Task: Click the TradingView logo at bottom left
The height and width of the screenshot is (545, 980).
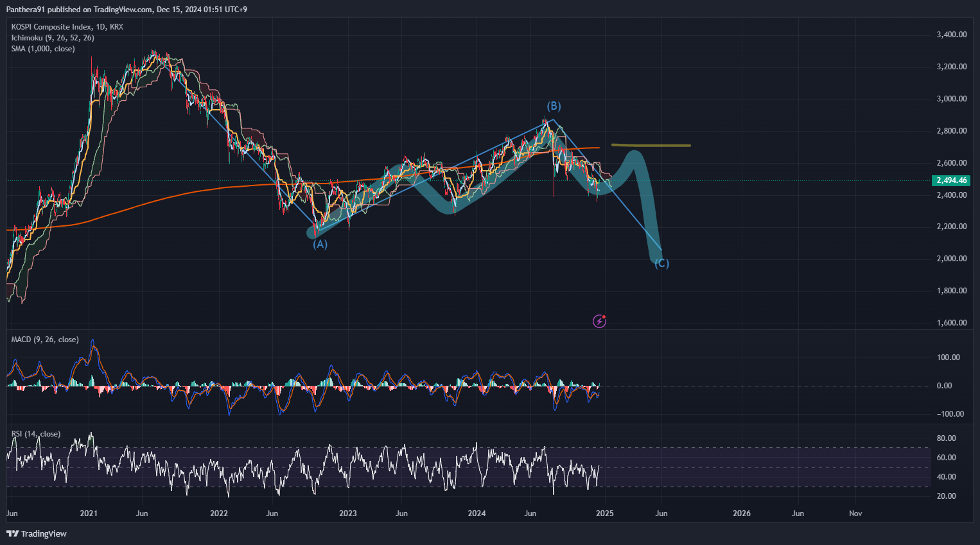Action: click(37, 533)
